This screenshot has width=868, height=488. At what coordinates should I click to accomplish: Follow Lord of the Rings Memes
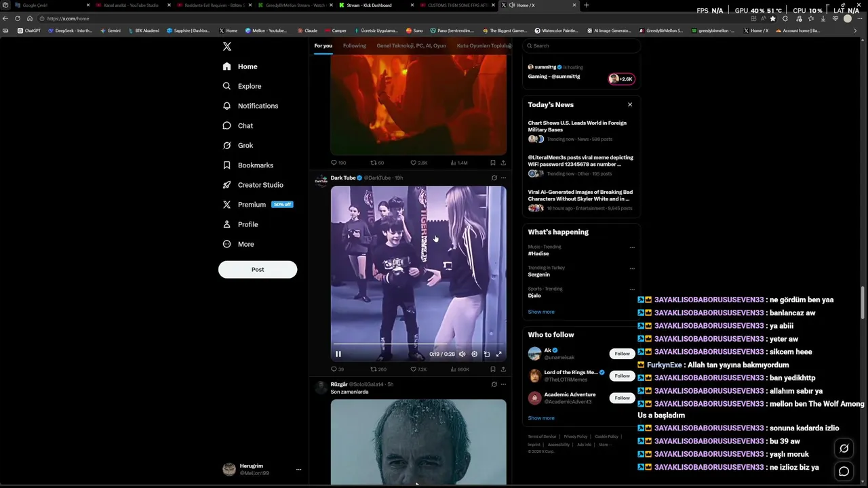(622, 375)
